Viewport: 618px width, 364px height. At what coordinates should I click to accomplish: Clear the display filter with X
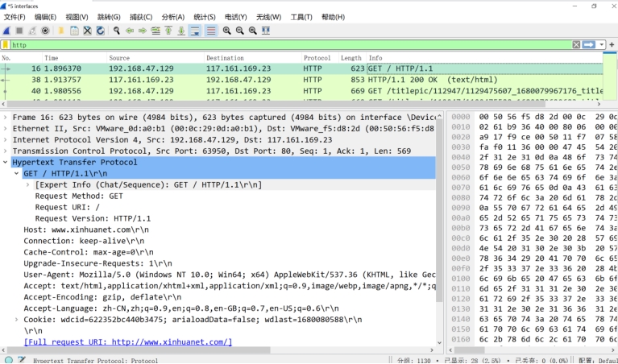pyautogui.click(x=576, y=45)
